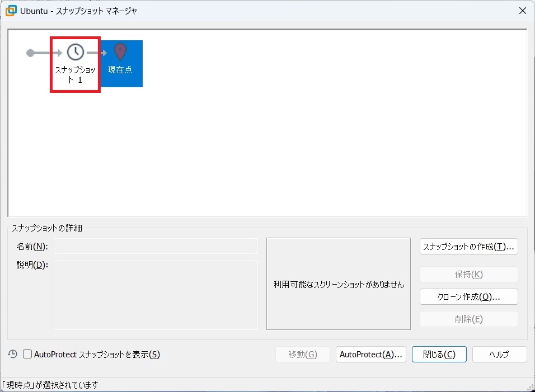This screenshot has width=535, height=392.
Task: Open the AutoProtect(A)... settings button
Action: pos(371,355)
